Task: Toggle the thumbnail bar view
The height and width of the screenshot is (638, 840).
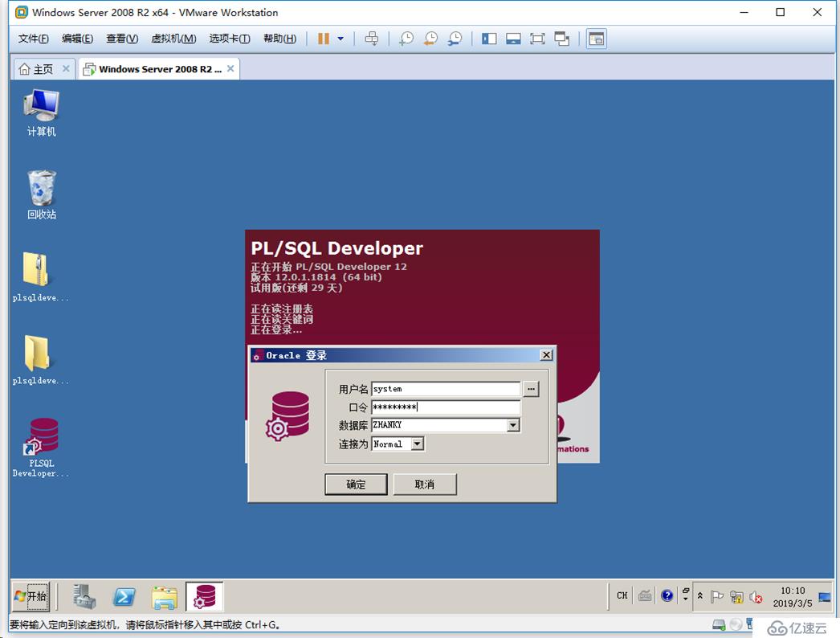Action: [513, 39]
